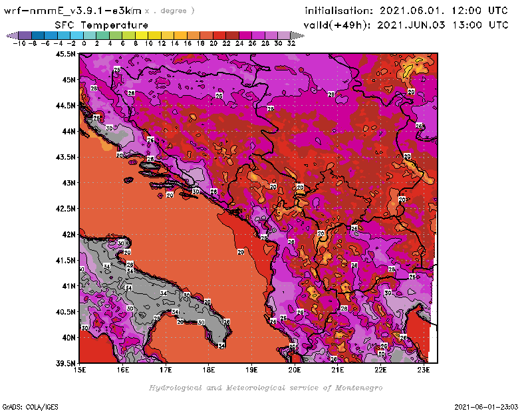Select the '16E' longitude axis label
The width and height of the screenshot is (532, 411).
pos(123,370)
